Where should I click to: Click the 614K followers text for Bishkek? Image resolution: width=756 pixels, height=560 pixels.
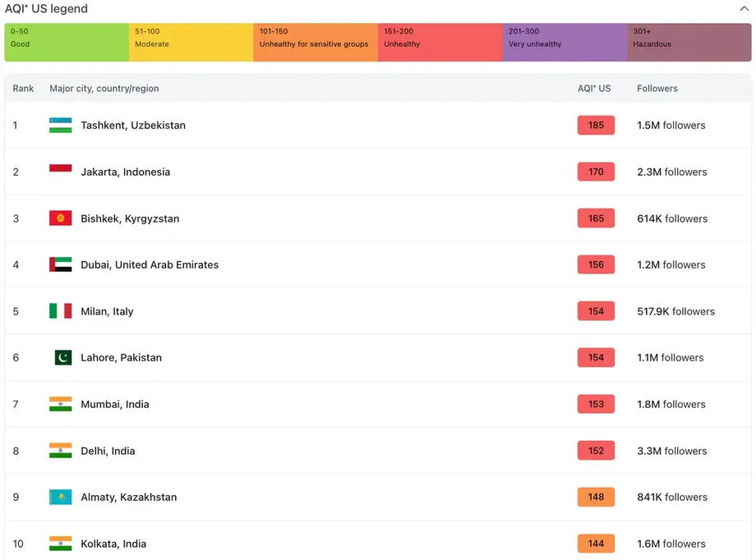pyautogui.click(x=672, y=218)
